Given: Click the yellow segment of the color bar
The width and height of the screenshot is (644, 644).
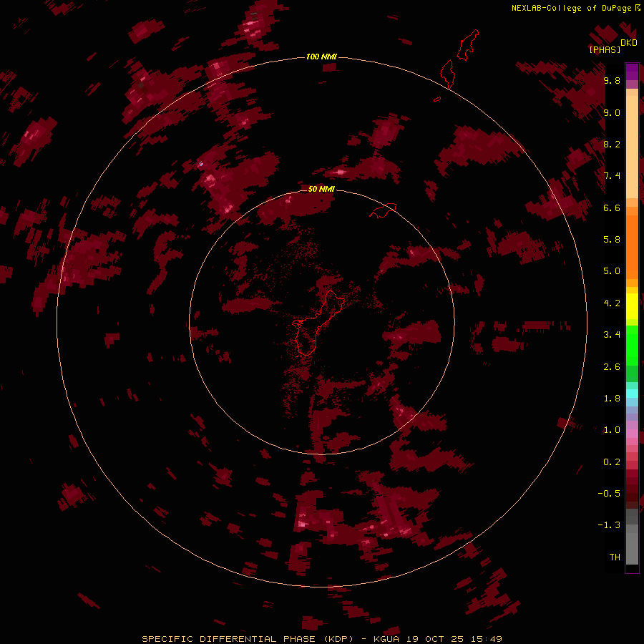Looking at the screenshot, I should [632, 306].
